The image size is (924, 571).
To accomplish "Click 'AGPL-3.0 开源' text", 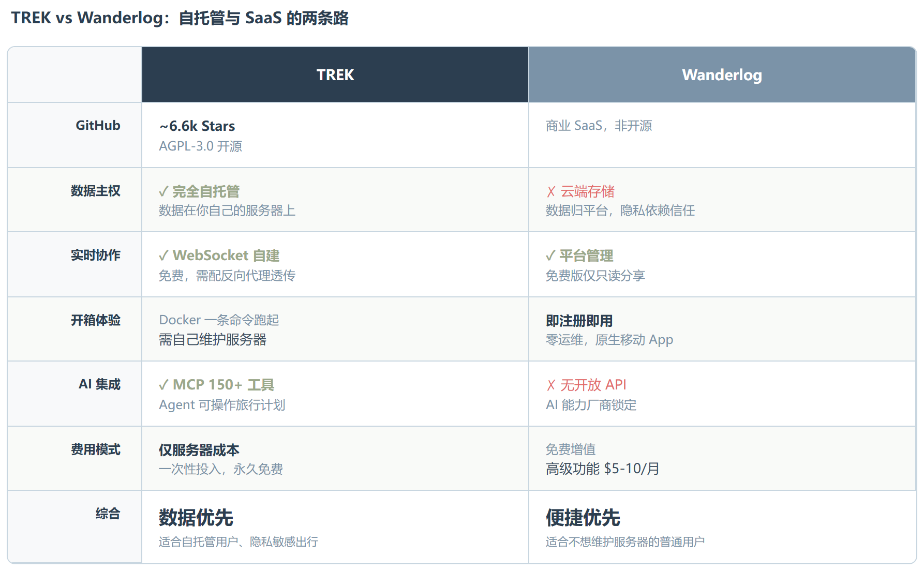I will tap(201, 146).
